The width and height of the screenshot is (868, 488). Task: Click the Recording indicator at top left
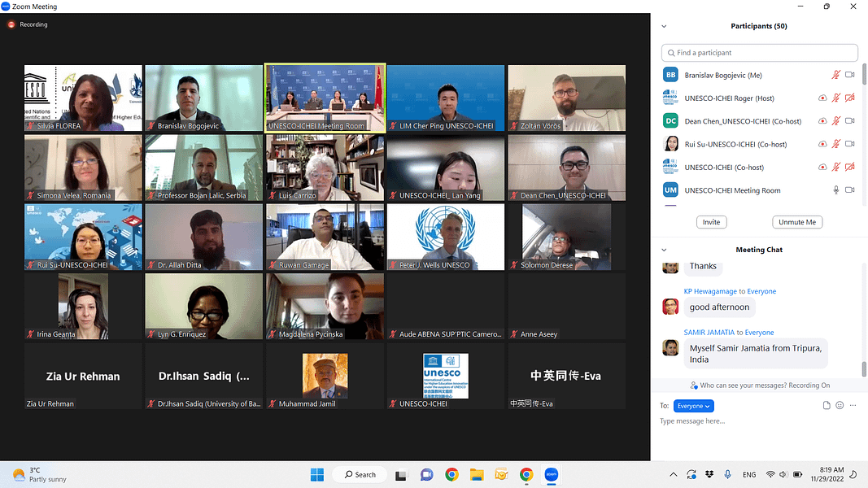28,24
